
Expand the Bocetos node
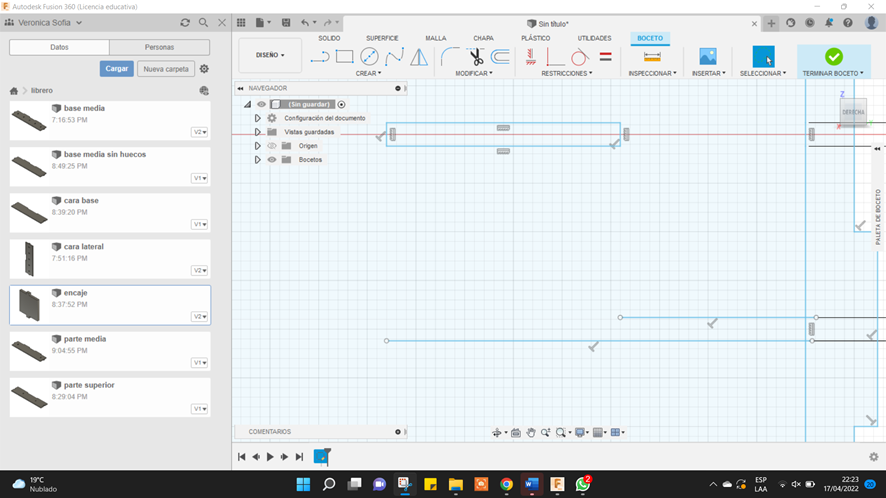point(257,159)
